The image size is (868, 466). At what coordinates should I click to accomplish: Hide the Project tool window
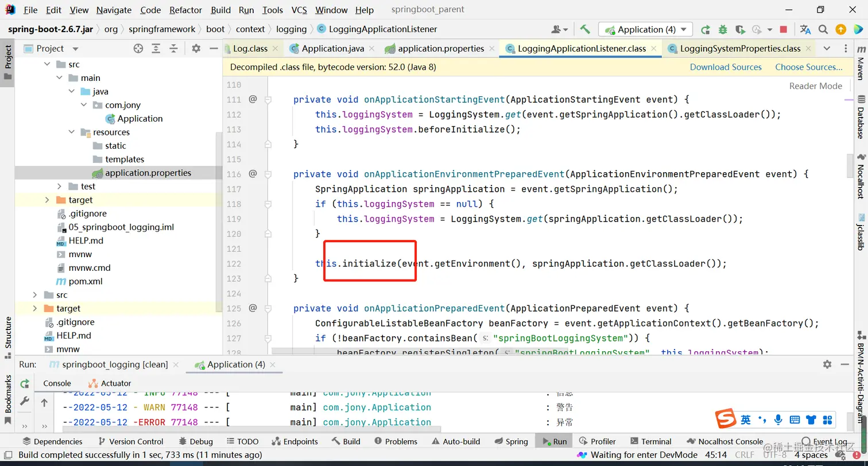click(213, 49)
